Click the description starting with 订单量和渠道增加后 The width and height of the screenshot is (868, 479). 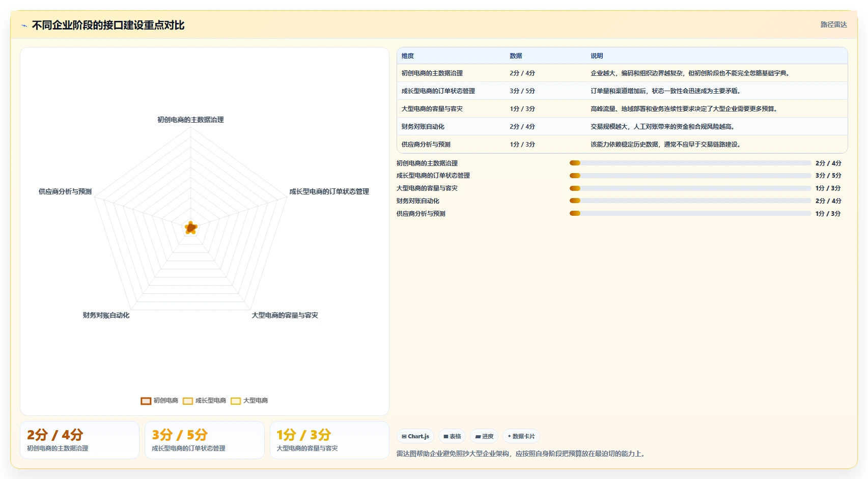(x=666, y=91)
